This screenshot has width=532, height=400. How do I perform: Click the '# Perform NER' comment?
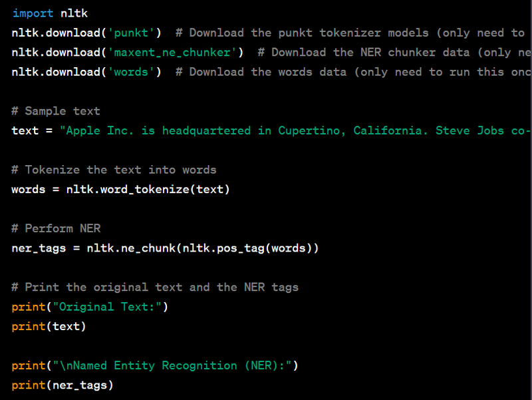[56, 228]
